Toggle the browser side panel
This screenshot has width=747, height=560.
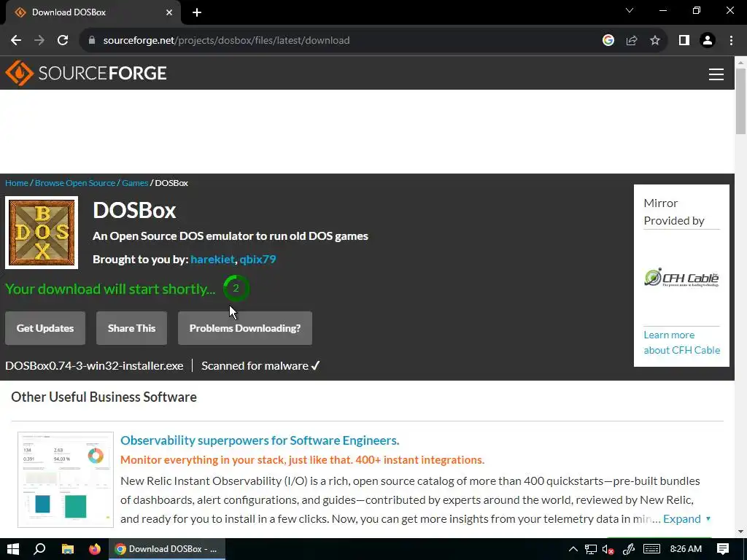pos(684,41)
